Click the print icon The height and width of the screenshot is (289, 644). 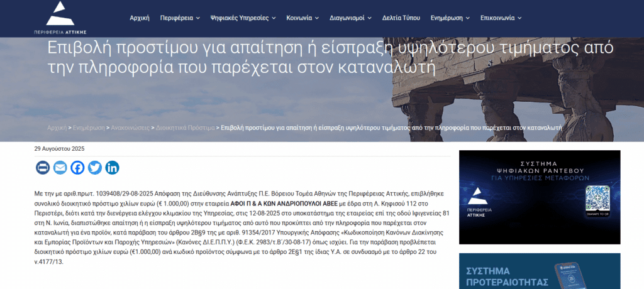coord(43,168)
